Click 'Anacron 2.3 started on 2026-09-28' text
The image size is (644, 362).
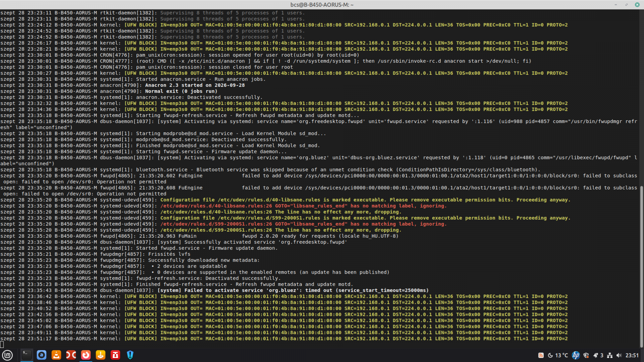195,85
